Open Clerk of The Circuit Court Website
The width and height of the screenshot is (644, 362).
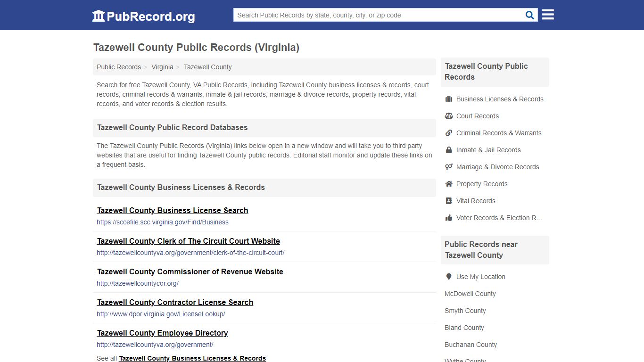[x=189, y=241]
